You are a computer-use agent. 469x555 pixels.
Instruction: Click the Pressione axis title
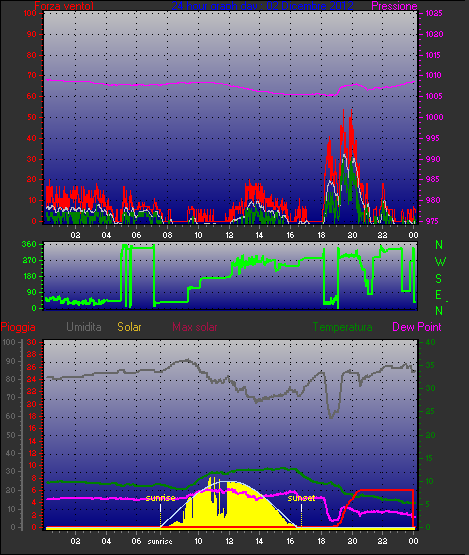pyautogui.click(x=394, y=6)
